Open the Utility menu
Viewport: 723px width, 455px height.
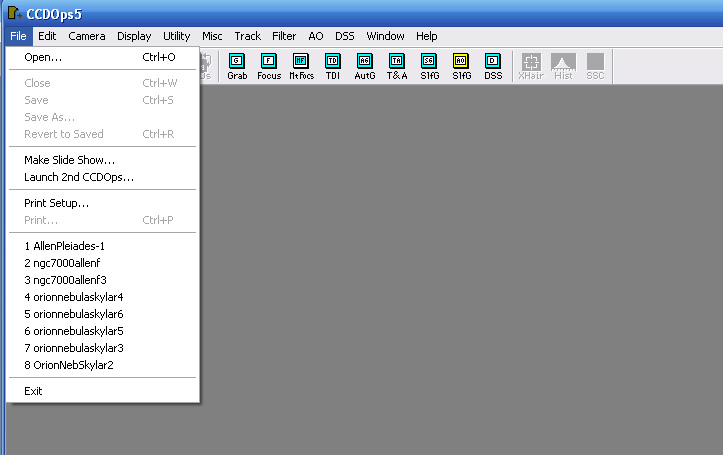coord(177,36)
